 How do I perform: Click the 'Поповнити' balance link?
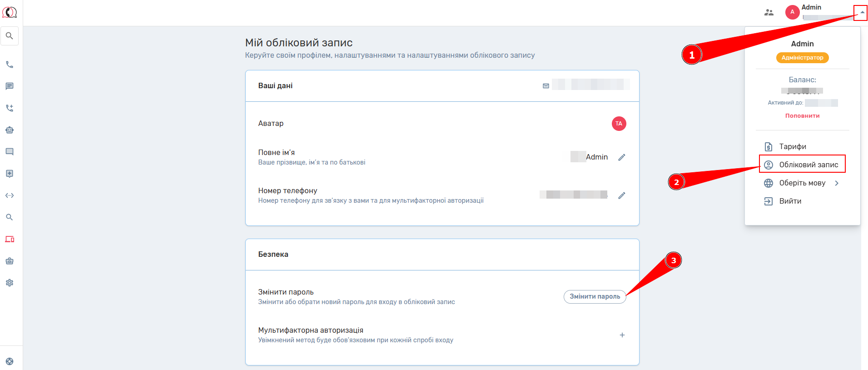click(x=802, y=116)
